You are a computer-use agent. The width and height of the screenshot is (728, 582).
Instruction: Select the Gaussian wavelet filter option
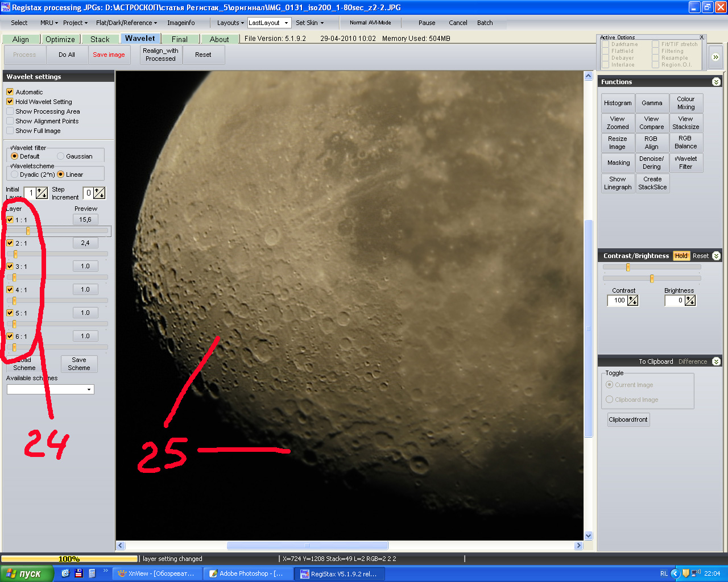60,156
